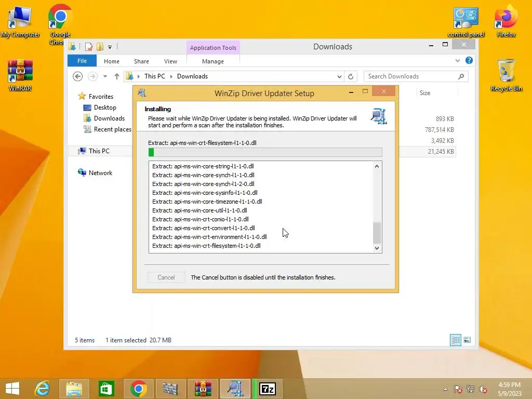Viewport: 532px width, 399px height.
Task: Go forward in Downloads window
Action: (92, 76)
